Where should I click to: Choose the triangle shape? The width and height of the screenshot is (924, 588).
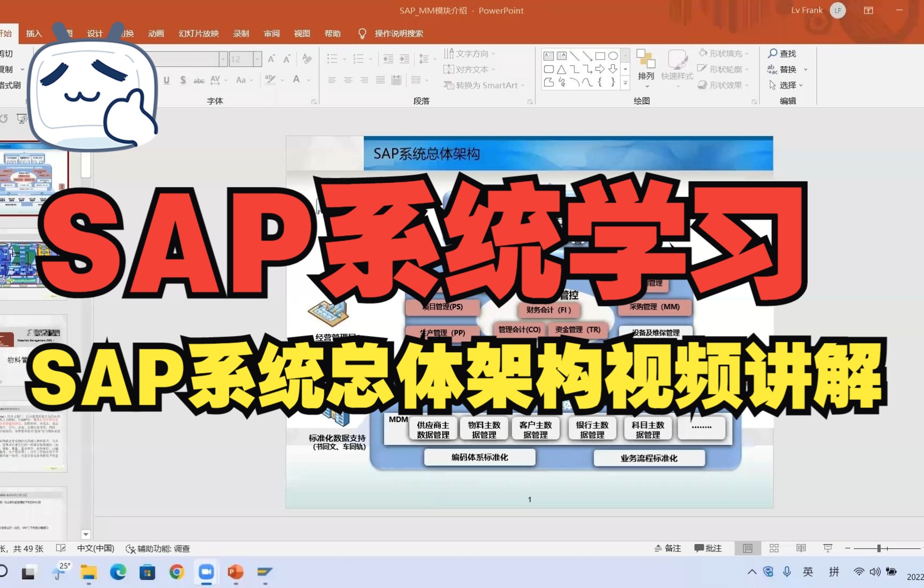coord(561,69)
